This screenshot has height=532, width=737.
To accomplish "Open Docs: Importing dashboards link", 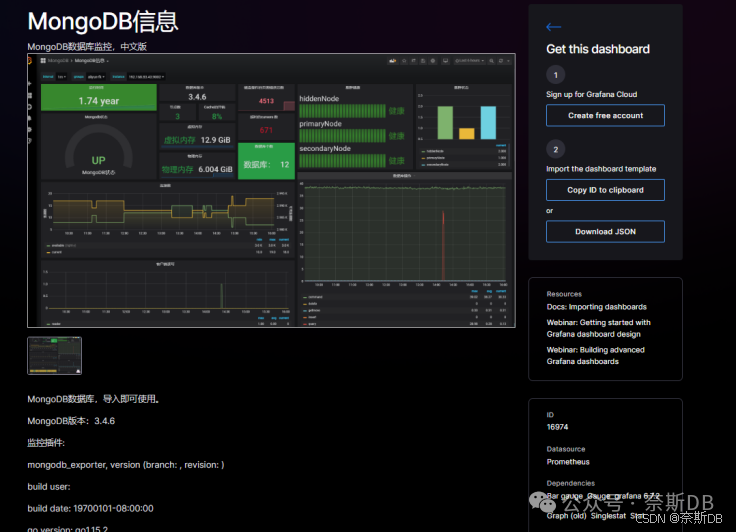I will click(x=596, y=307).
